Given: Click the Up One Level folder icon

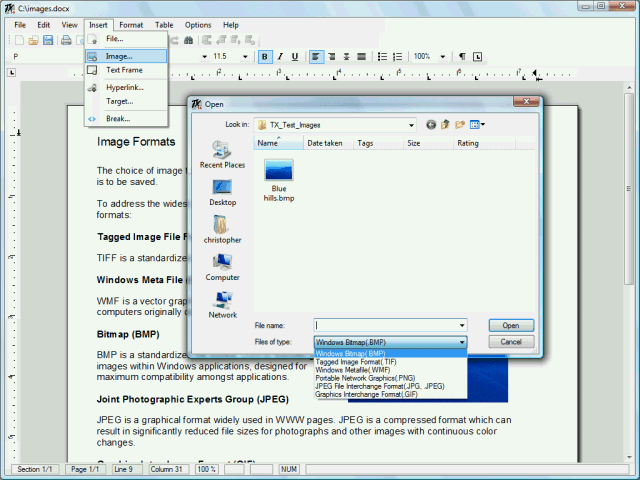Looking at the screenshot, I should [446, 125].
